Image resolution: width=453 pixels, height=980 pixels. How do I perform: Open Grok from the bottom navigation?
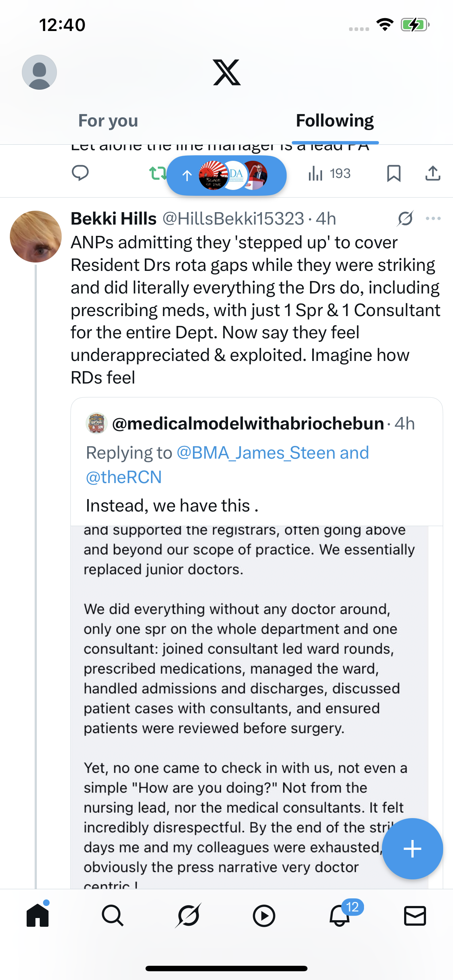click(x=189, y=915)
